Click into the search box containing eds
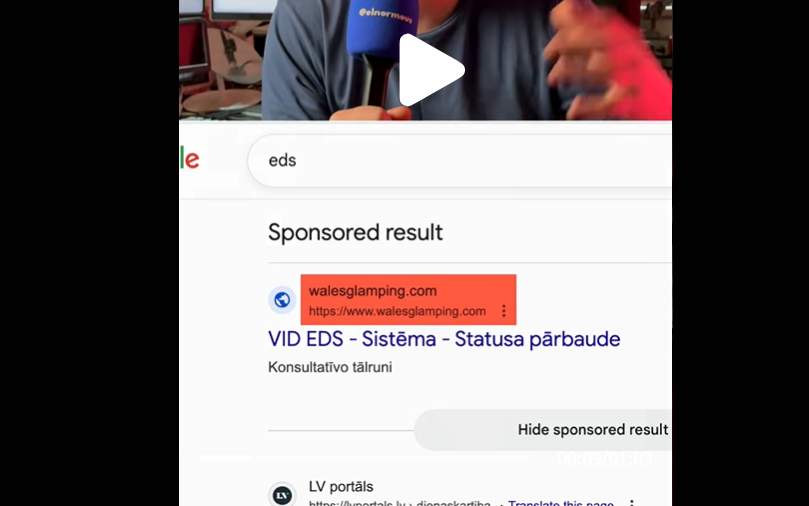Screen dimensions: 809x506 coord(460,160)
